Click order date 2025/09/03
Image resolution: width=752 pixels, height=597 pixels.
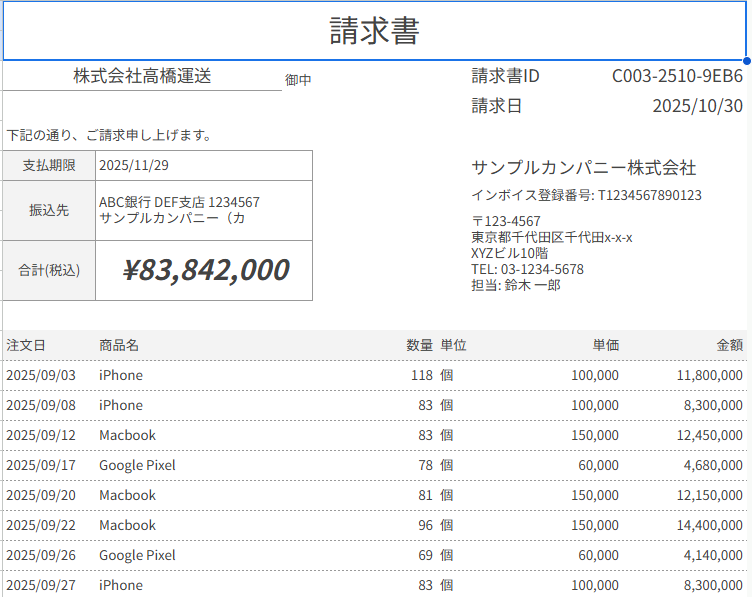tap(41, 375)
